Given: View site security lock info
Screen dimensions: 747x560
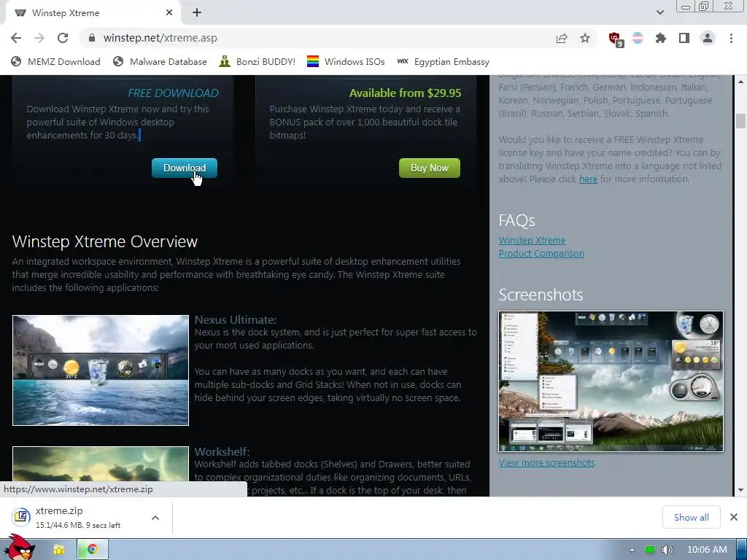Looking at the screenshot, I should point(92,38).
